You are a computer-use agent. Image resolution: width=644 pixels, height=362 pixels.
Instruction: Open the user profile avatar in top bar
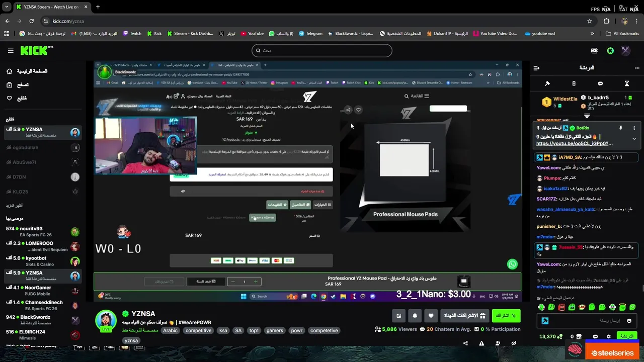pos(625,51)
